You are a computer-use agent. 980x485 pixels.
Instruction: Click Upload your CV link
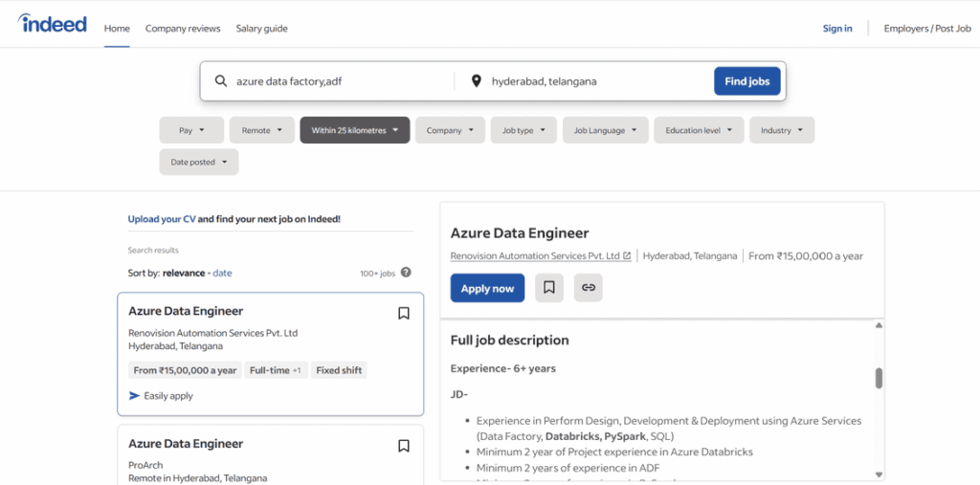(162, 219)
